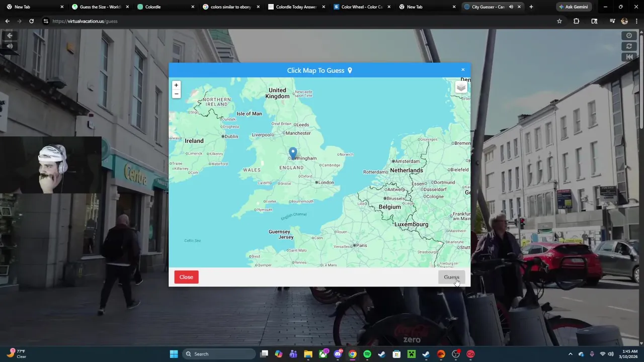This screenshot has width=644, height=362.
Task: View site information icon in address bar
Action: (46, 21)
